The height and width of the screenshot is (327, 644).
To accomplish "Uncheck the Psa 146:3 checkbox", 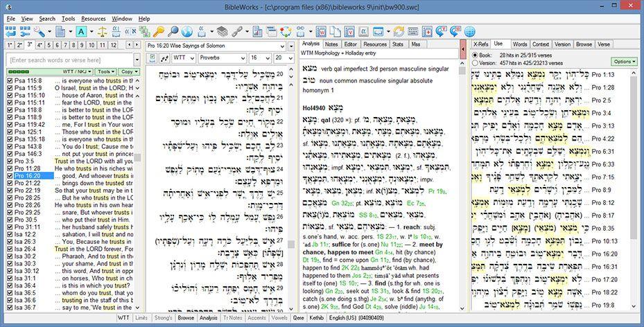I will pyautogui.click(x=10, y=154).
